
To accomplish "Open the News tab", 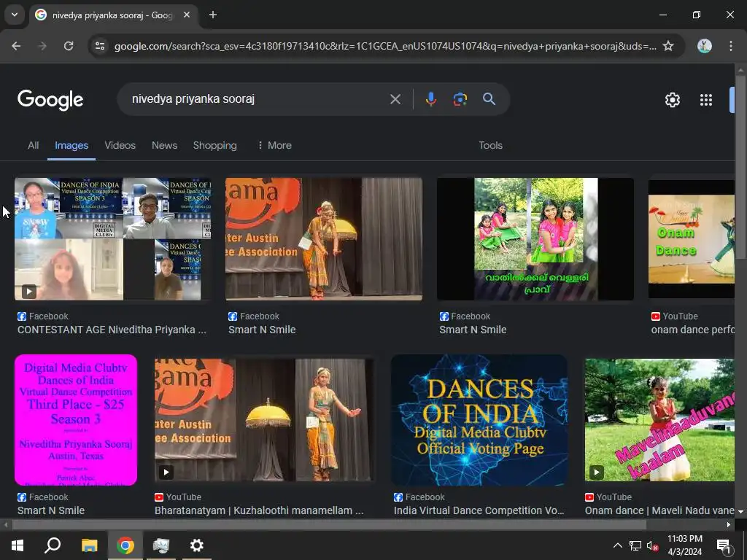I will [164, 145].
